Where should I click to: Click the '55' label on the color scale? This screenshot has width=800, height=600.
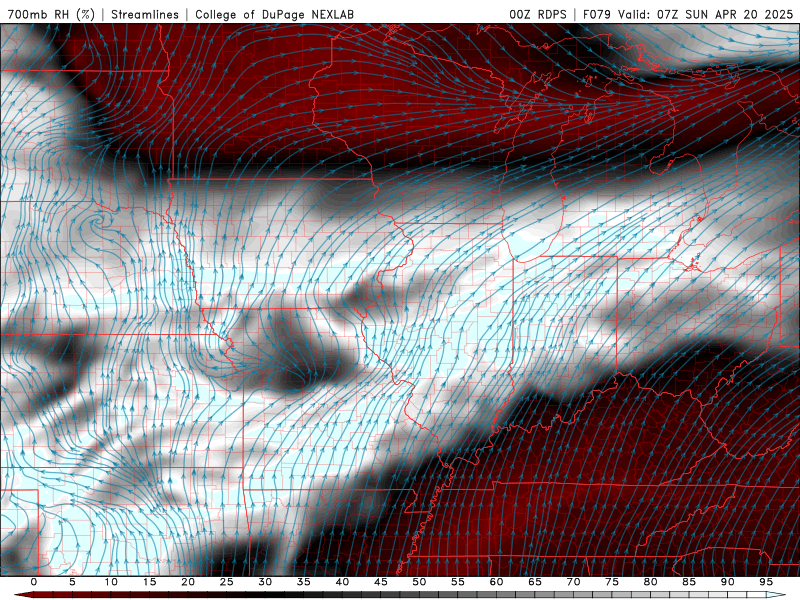point(458,582)
